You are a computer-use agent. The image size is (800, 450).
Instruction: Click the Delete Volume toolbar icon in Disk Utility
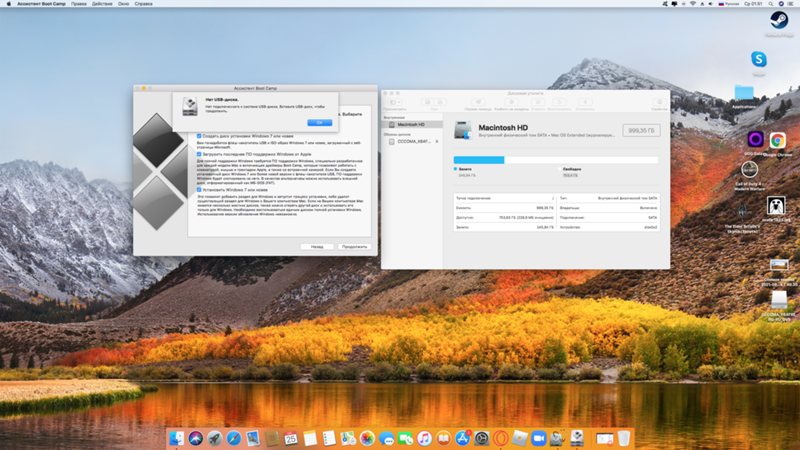pyautogui.click(x=440, y=102)
